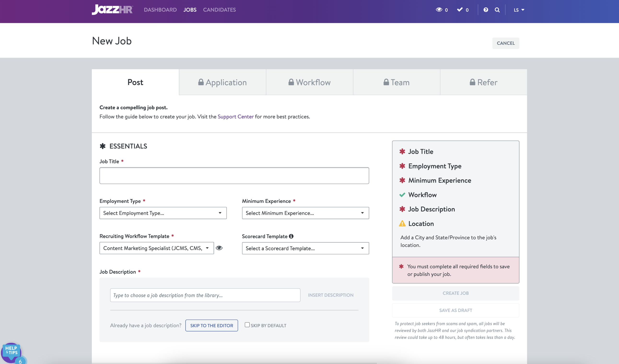Click the lock icon on the Refer tab
Image resolution: width=619 pixels, height=364 pixels.
pos(472,82)
